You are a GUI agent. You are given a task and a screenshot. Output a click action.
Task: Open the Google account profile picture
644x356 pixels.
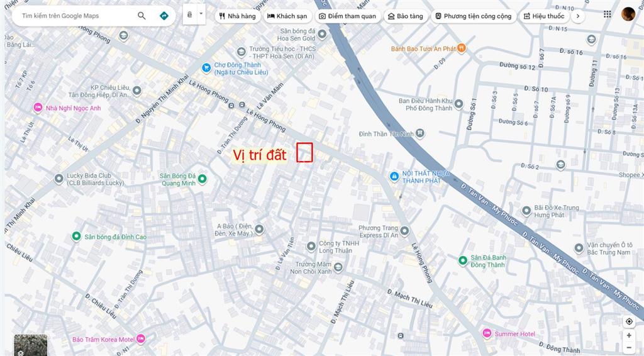(x=628, y=14)
